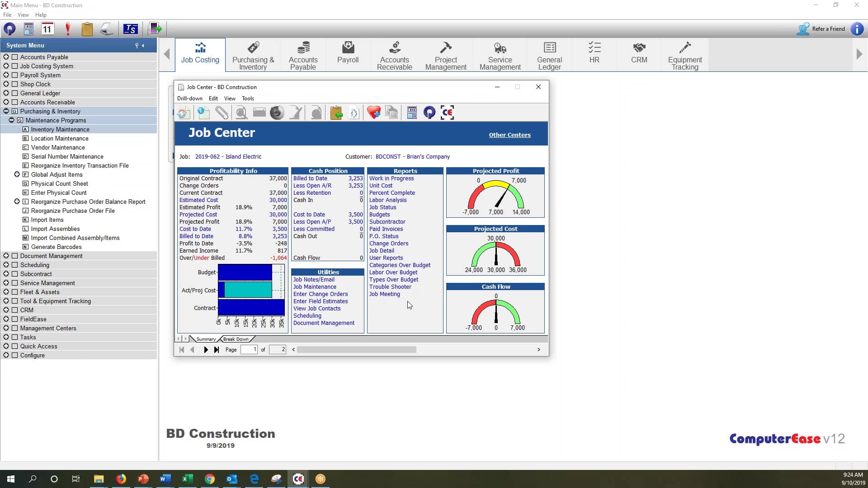Click the Other Centers link
The height and width of the screenshot is (488, 868).
coord(509,135)
